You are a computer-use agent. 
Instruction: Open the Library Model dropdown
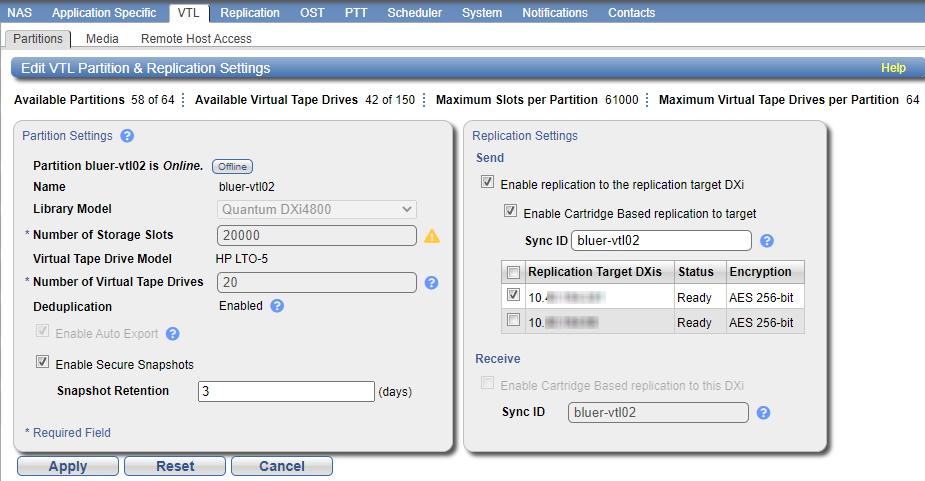tap(317, 210)
